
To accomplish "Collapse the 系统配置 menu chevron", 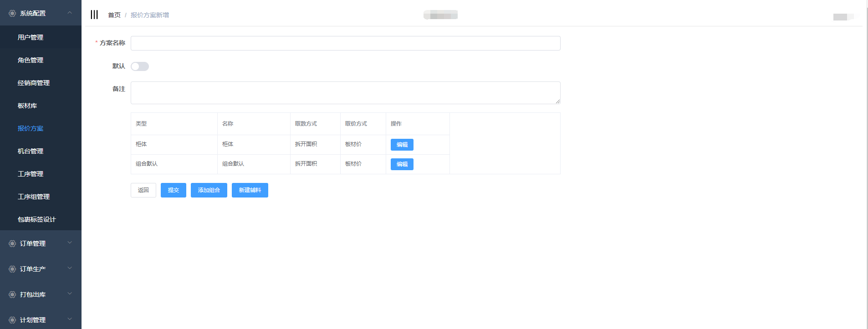I will pos(70,13).
